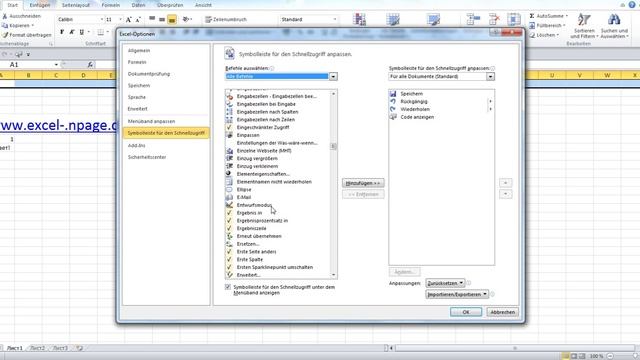Select Ergebnisprozentsatz in checkmark command

pyautogui.click(x=229, y=220)
